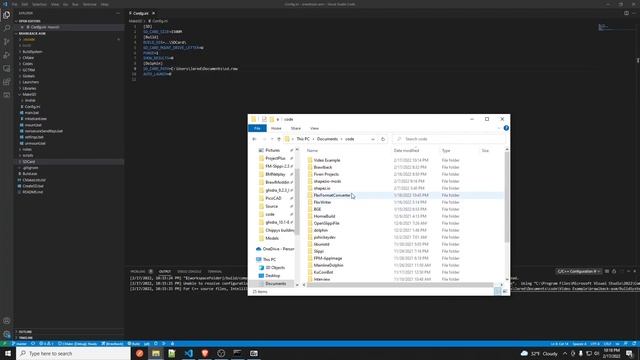Open Brave browser from taskbar
Screen dimensions: 640x360
pos(205,353)
